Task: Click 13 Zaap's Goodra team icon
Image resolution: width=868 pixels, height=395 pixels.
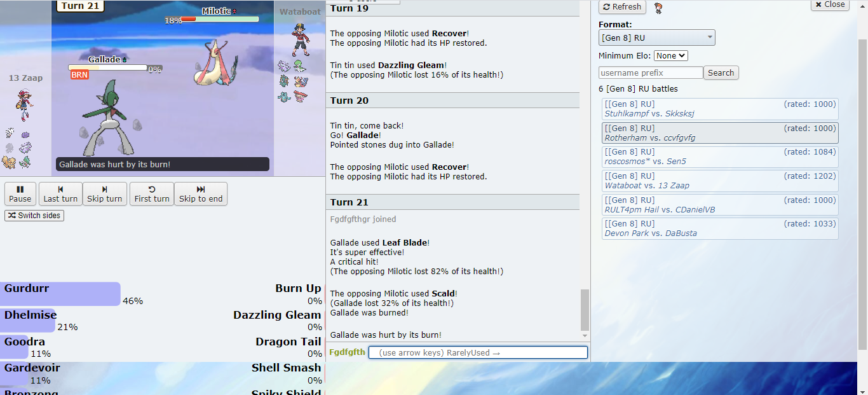Action: [25, 148]
